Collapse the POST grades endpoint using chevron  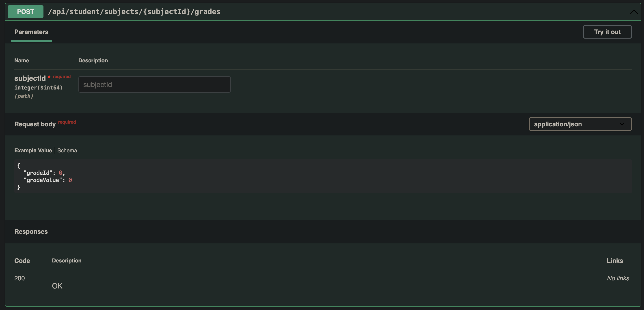click(634, 12)
